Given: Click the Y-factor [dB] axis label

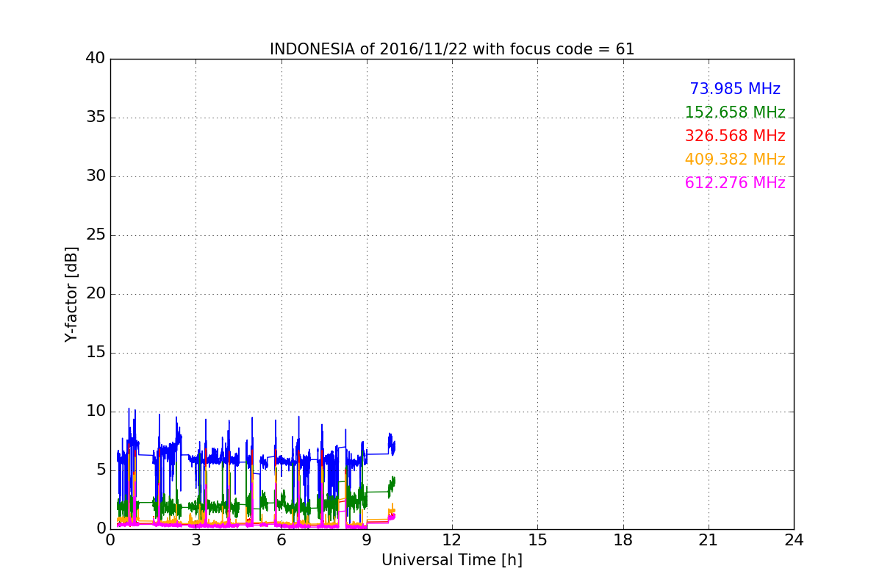Looking at the screenshot, I should point(71,294).
